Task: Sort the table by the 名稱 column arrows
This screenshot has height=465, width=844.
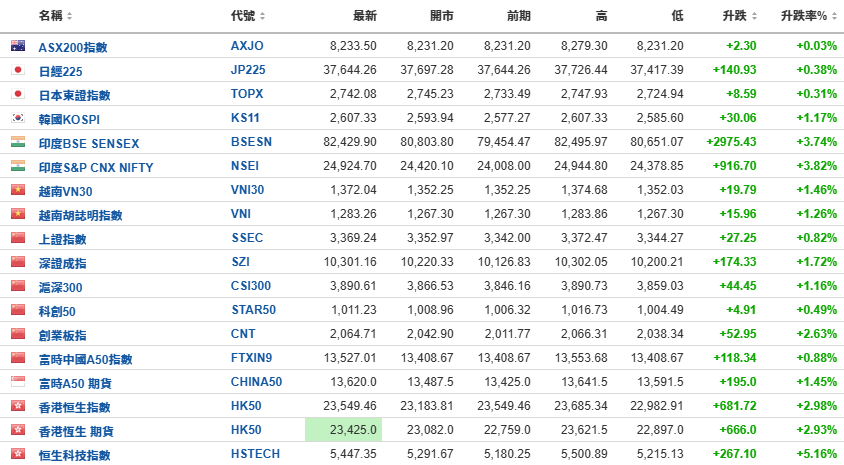Action: coord(69,16)
